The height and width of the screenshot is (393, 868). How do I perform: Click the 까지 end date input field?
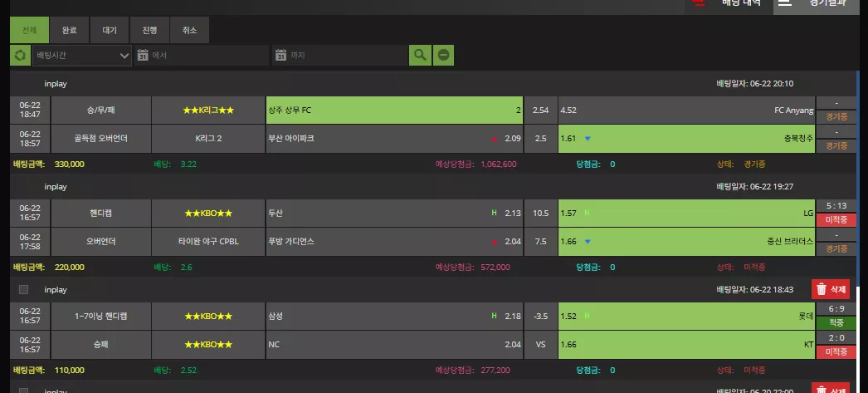(340, 56)
